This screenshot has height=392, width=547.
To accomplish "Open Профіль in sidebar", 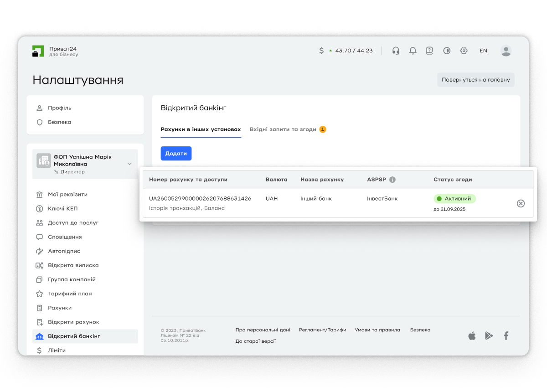I will [x=60, y=108].
